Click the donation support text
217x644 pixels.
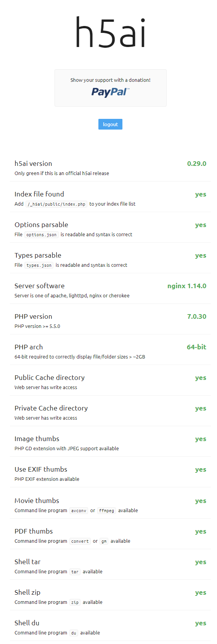[110, 80]
